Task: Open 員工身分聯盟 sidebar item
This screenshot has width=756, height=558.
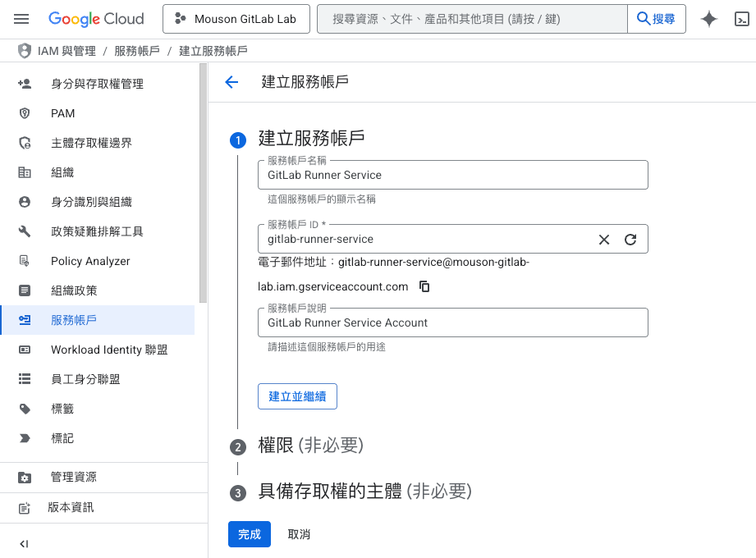Action: pos(98,379)
